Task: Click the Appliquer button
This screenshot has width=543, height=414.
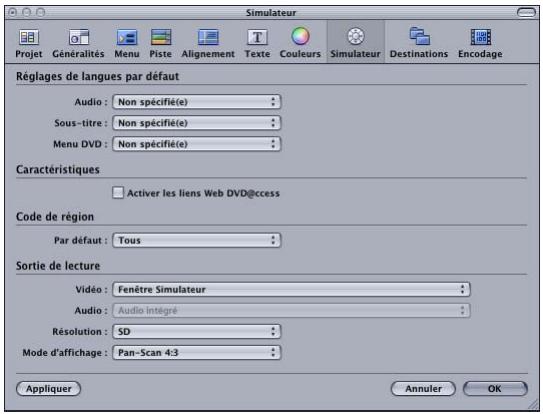Action: click(48, 389)
